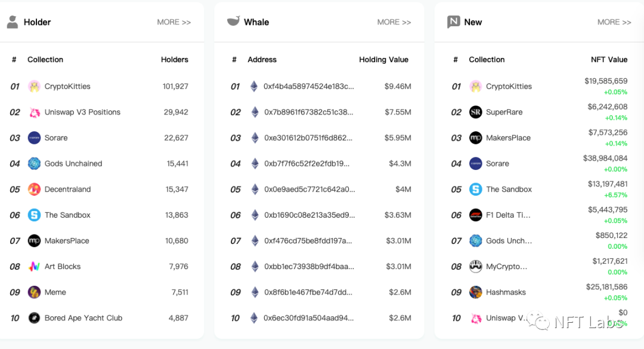644x349 pixels.
Task: Click The Sandbox icon in Holder list
Action: click(x=34, y=215)
